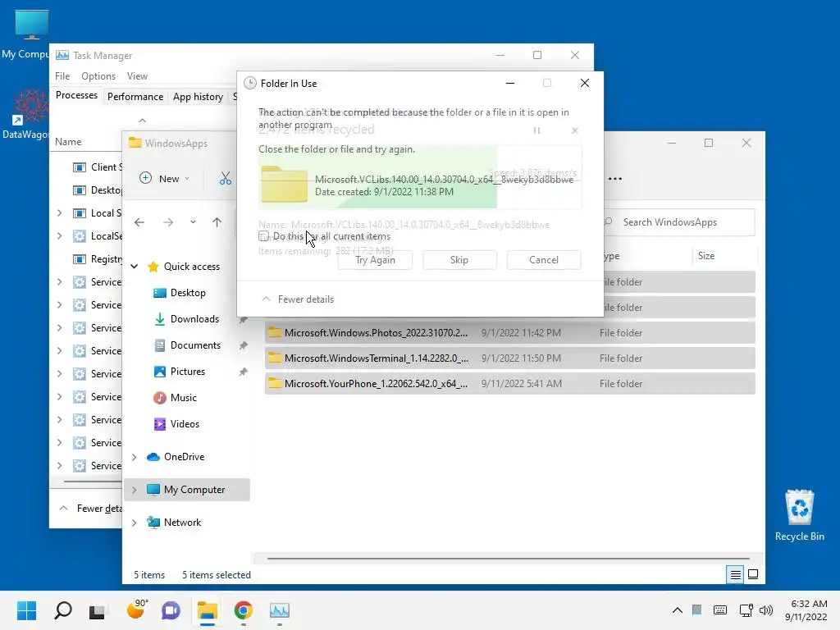This screenshot has height=630, width=840.
Task: Click the Skip button
Action: 459,260
